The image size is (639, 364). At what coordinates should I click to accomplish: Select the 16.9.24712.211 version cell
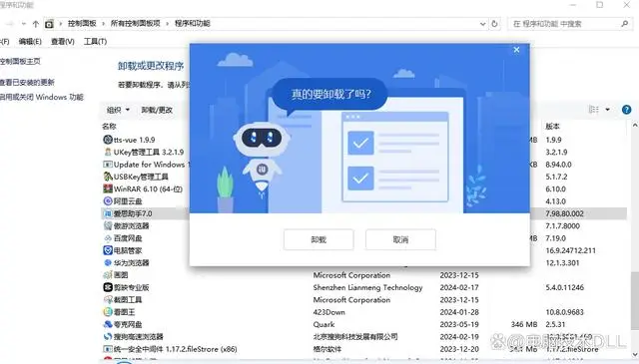[570, 250]
